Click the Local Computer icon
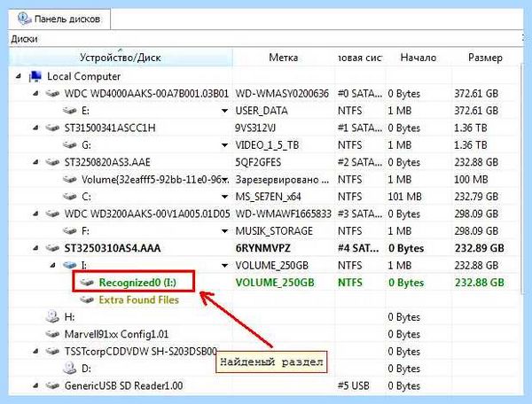The height and width of the screenshot is (404, 532). click(x=35, y=76)
